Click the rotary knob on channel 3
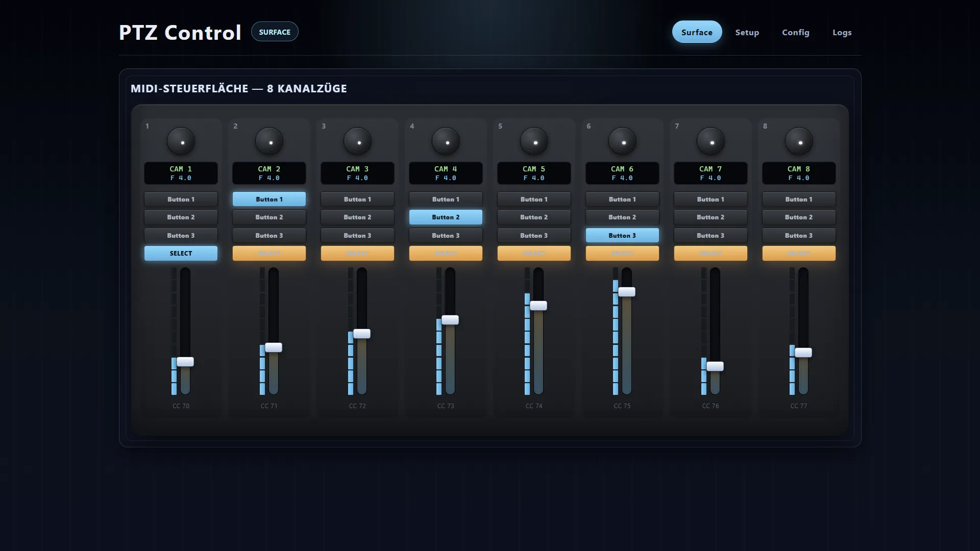Viewport: 980px width, 551px height. 357,141
